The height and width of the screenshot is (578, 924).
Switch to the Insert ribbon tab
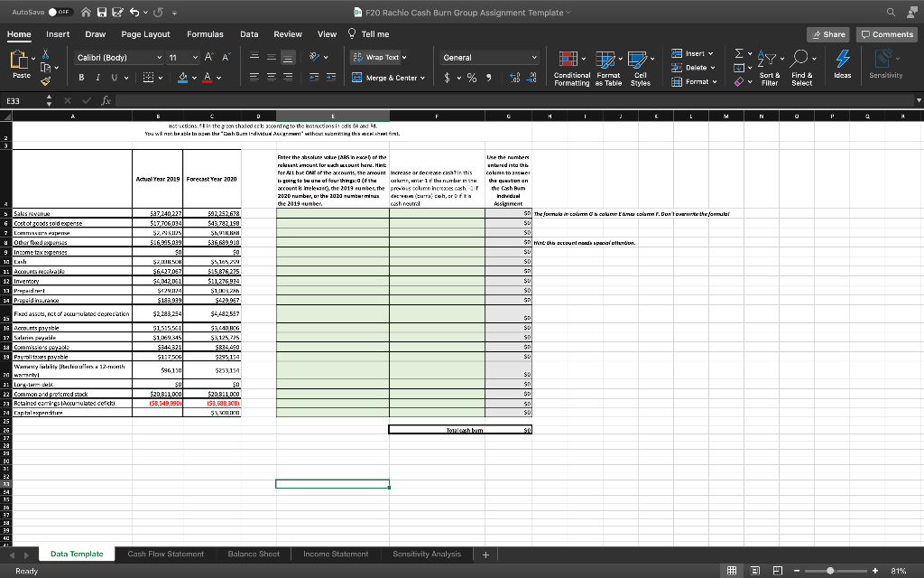[58, 34]
